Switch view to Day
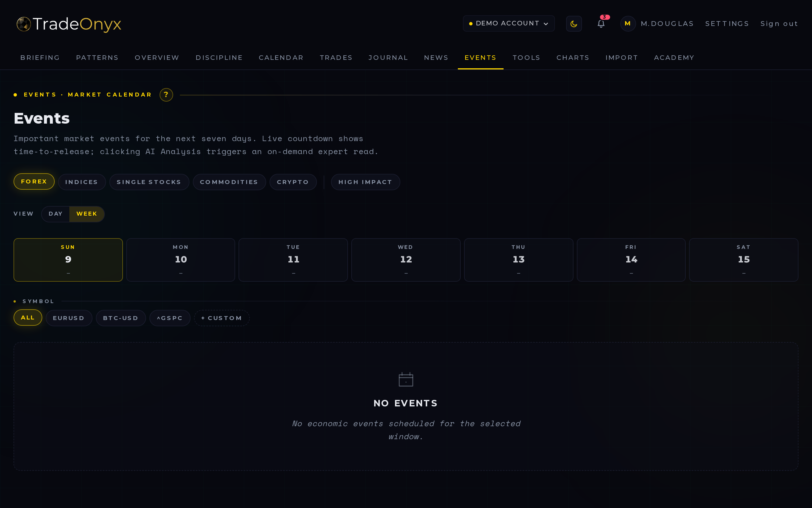This screenshot has height=508, width=812. (x=55, y=214)
